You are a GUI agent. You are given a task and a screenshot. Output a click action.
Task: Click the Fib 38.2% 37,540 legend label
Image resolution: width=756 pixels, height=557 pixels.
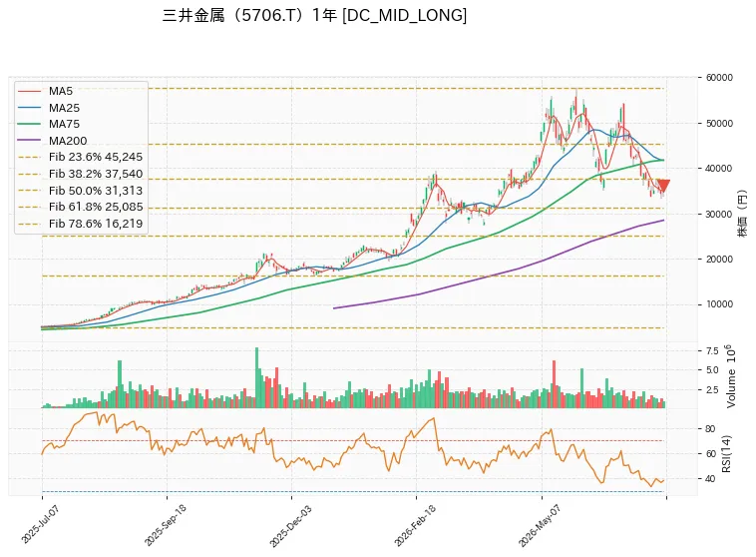pos(96,174)
